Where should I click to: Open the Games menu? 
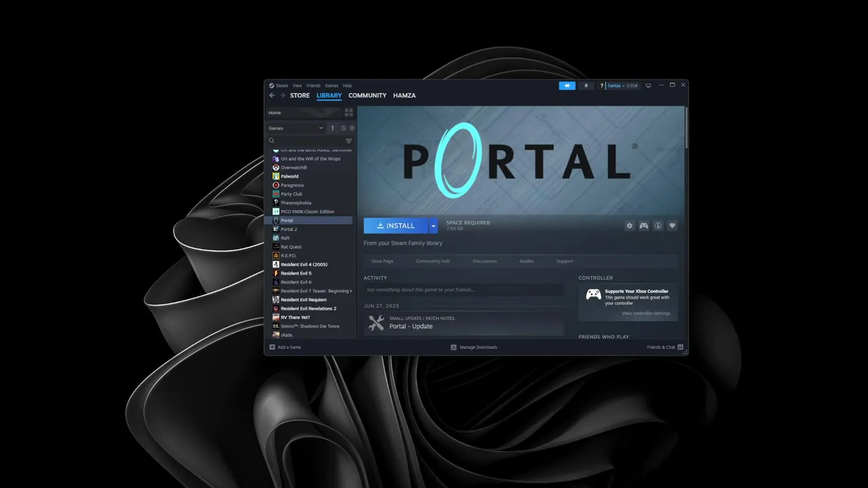[332, 85]
